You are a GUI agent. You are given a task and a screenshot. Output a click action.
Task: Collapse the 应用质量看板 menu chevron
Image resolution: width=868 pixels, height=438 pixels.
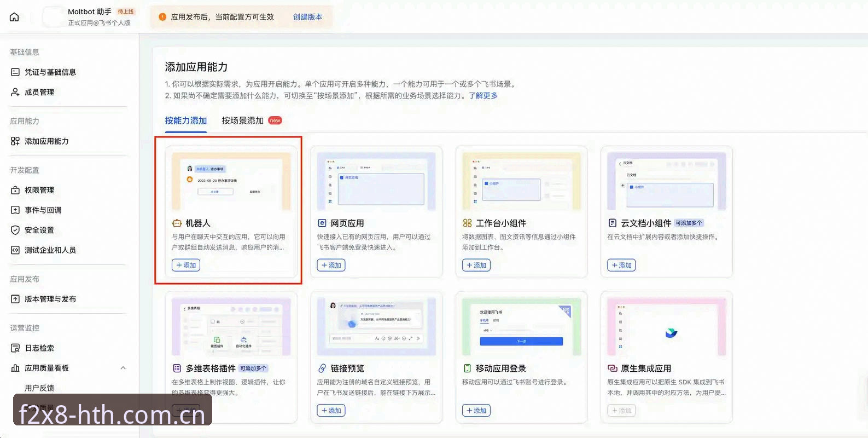pos(123,368)
